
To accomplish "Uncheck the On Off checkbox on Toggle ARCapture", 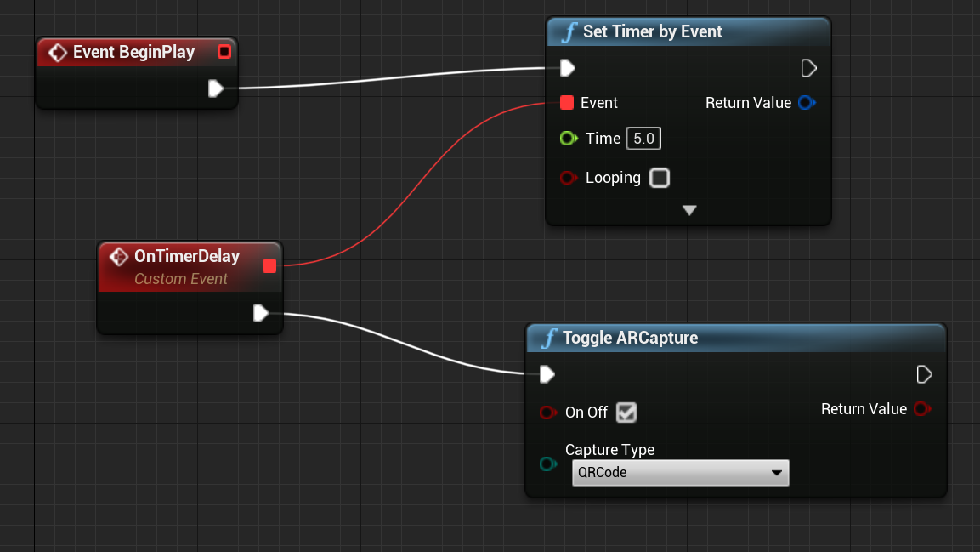I will coord(626,413).
